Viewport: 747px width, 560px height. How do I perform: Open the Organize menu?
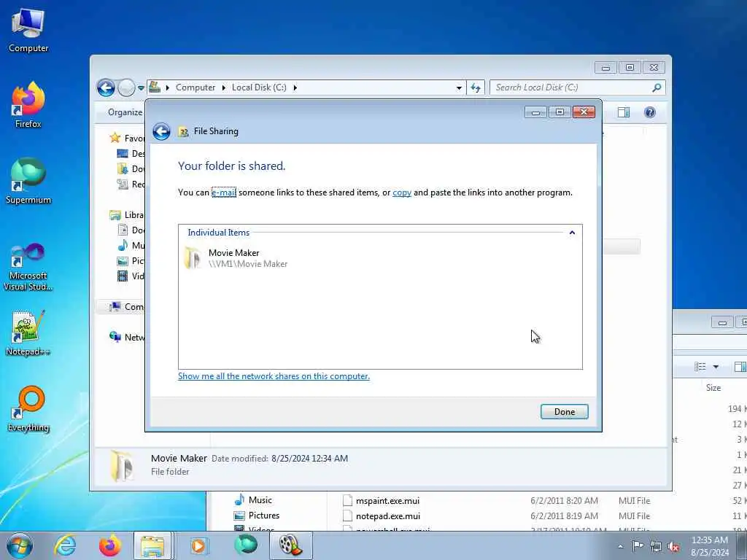[x=125, y=112]
